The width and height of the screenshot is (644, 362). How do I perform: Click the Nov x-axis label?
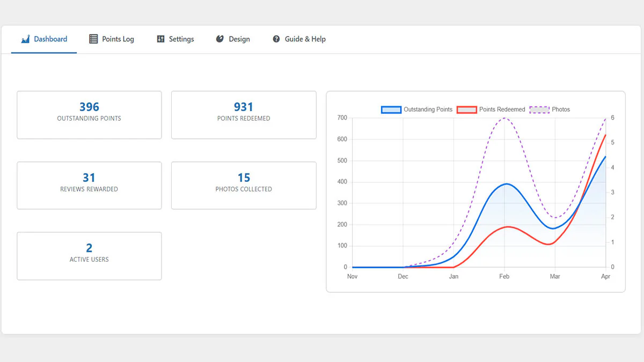[x=352, y=277]
